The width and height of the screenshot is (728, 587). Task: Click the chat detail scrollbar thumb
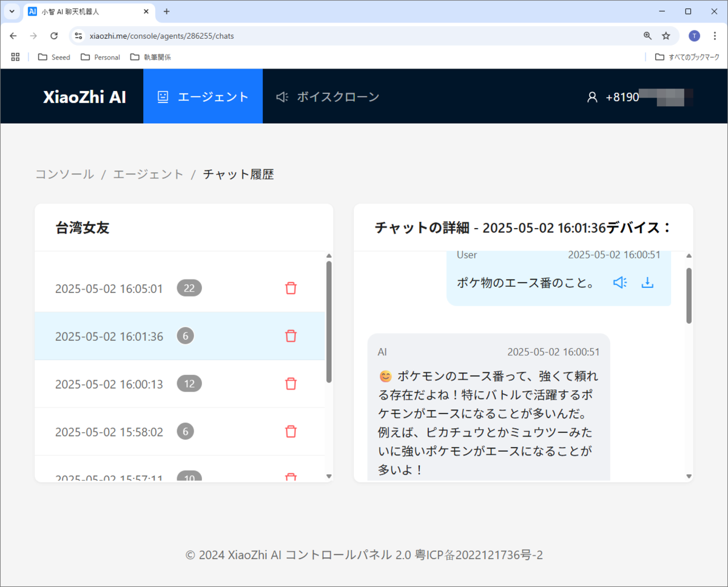click(x=689, y=295)
